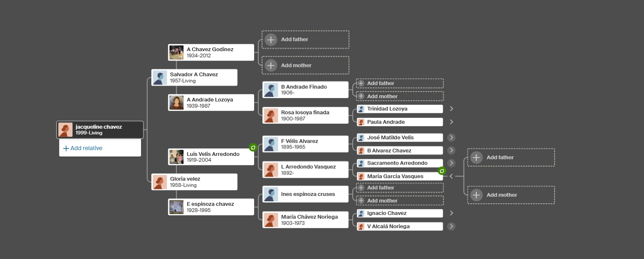The width and height of the screenshot is (644, 259).
Task: Select the Salvador A Chavez card
Action: (x=194, y=78)
